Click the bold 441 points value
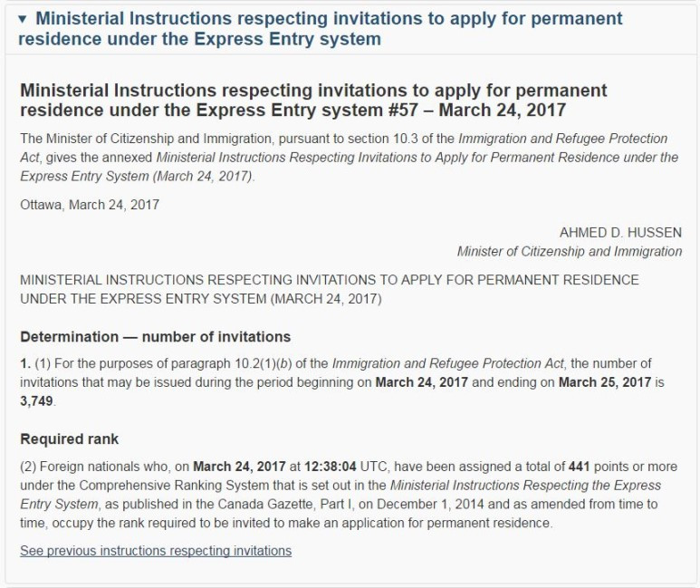Screen dimensions: 700x588 coord(580,467)
